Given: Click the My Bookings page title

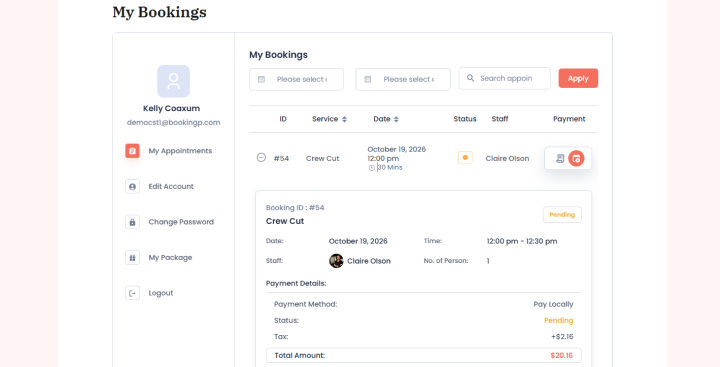Looking at the screenshot, I should (159, 12).
